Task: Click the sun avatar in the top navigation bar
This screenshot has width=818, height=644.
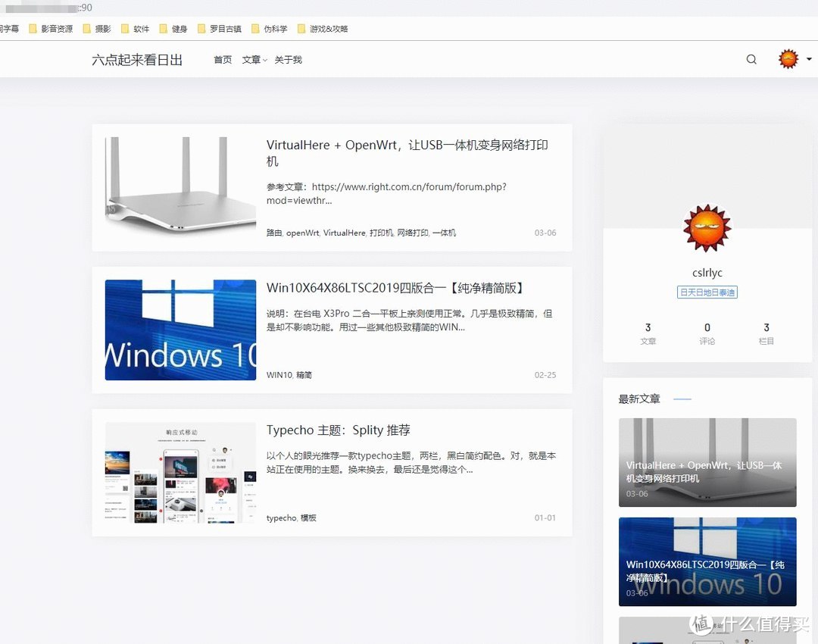Action: (788, 59)
